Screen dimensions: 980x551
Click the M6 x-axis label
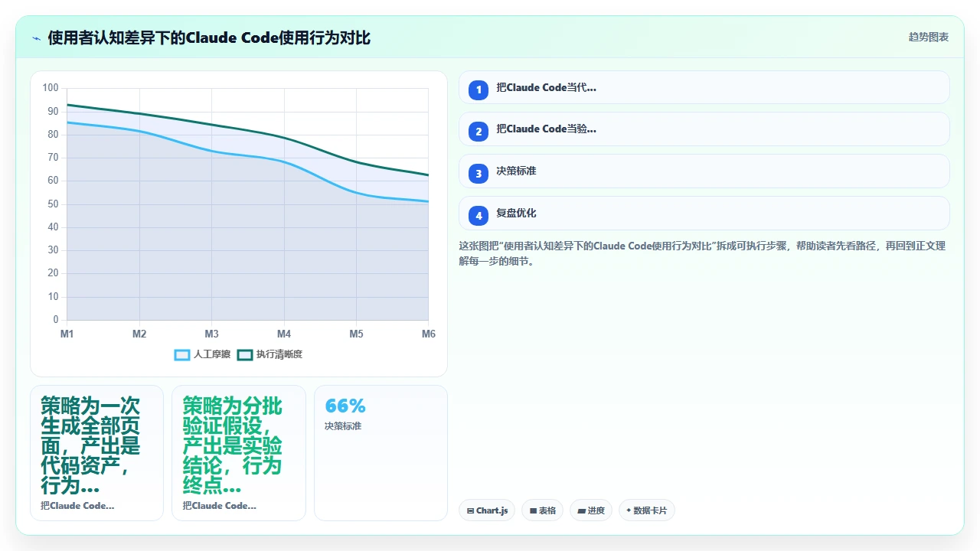[x=428, y=334]
